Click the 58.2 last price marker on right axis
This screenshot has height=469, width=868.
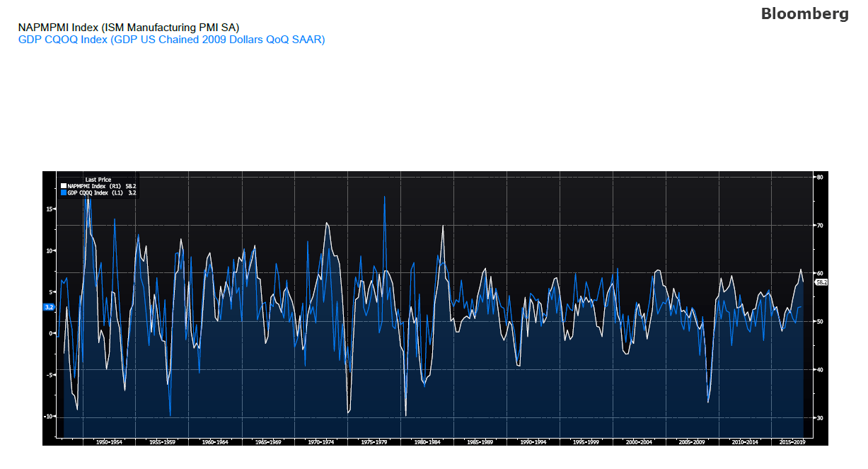pyautogui.click(x=822, y=282)
